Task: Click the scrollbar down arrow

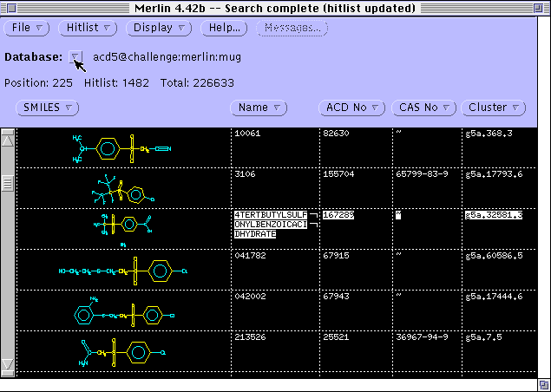Action: click(x=8, y=364)
